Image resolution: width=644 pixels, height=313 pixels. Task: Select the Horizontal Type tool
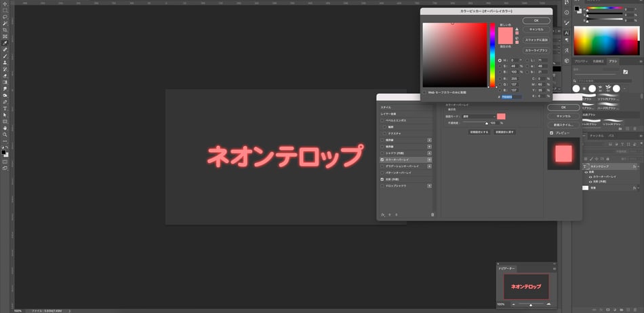(x=5, y=107)
